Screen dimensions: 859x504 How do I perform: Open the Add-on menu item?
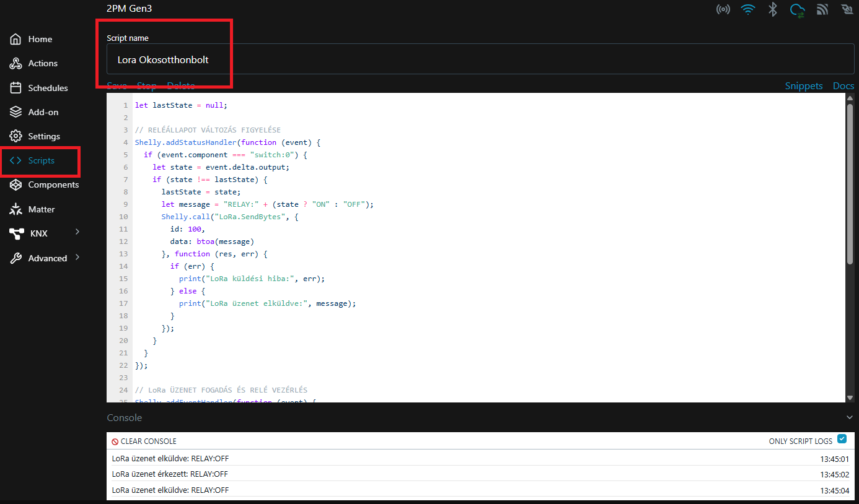click(x=43, y=112)
